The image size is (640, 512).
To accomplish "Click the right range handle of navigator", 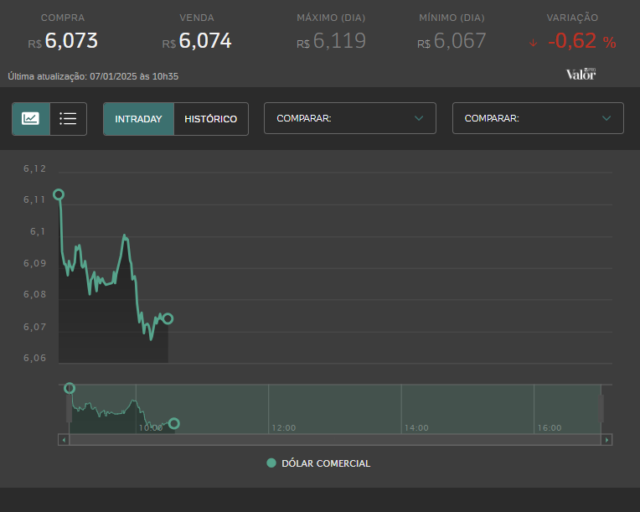I will (x=601, y=408).
